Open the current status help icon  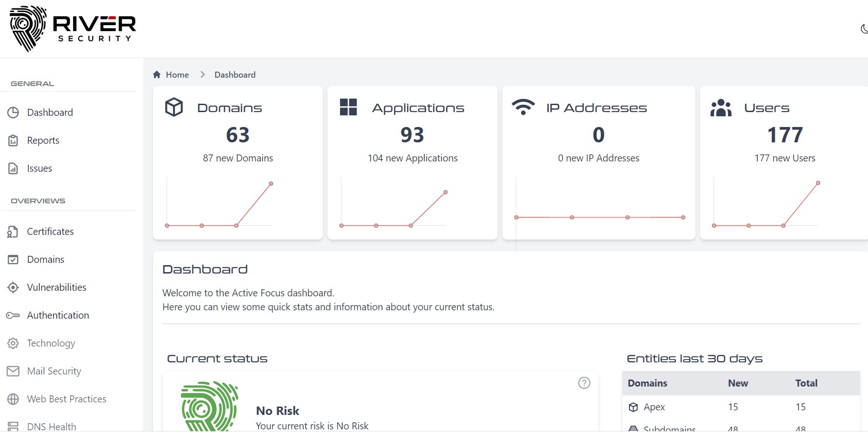[x=584, y=383]
